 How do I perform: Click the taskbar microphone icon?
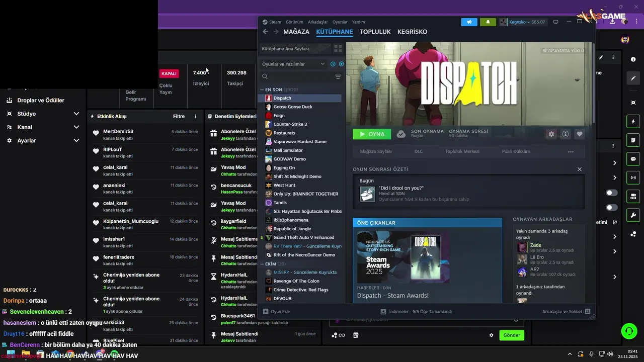coord(591,354)
